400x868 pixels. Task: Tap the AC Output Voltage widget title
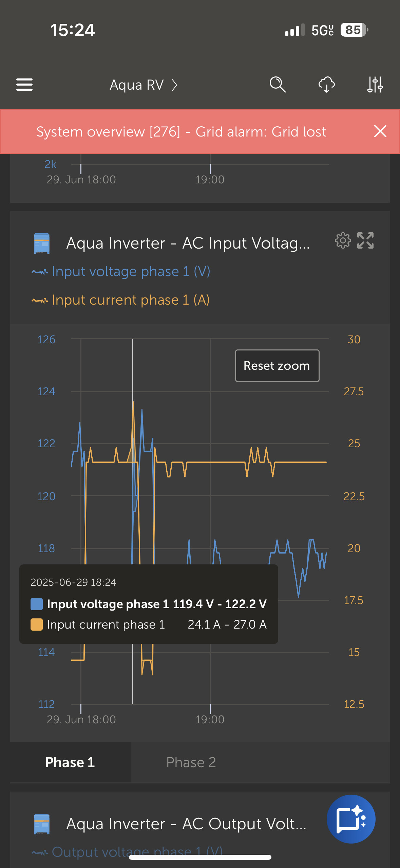186,824
